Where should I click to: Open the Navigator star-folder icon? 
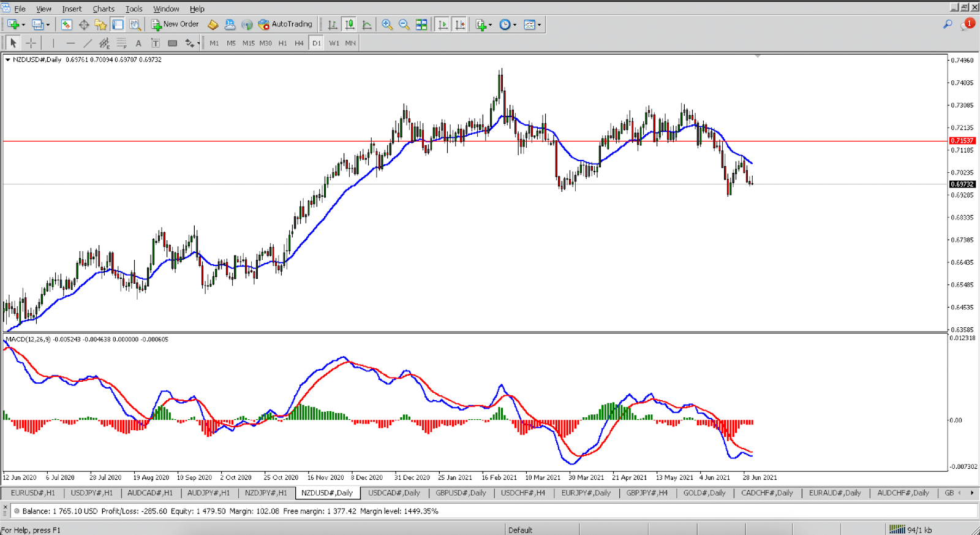(x=100, y=25)
